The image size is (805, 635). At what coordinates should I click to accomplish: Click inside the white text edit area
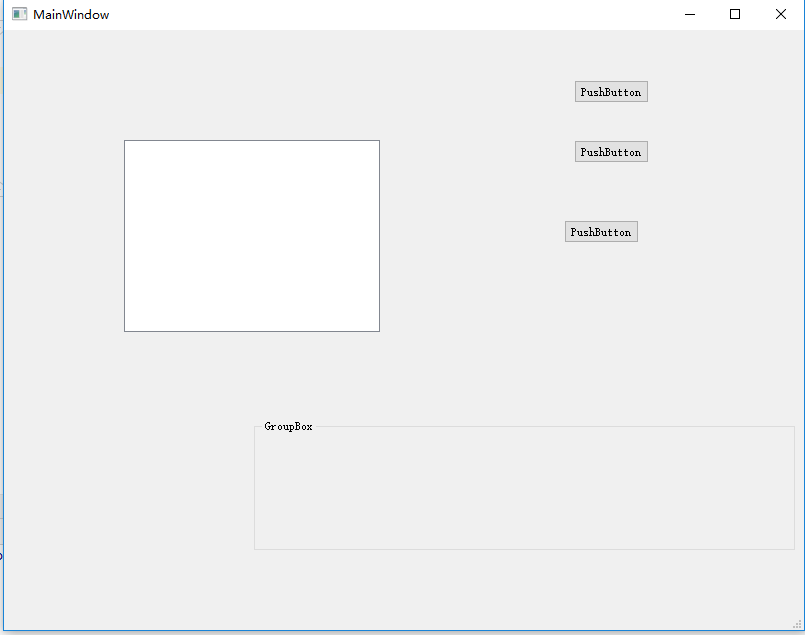coord(252,236)
